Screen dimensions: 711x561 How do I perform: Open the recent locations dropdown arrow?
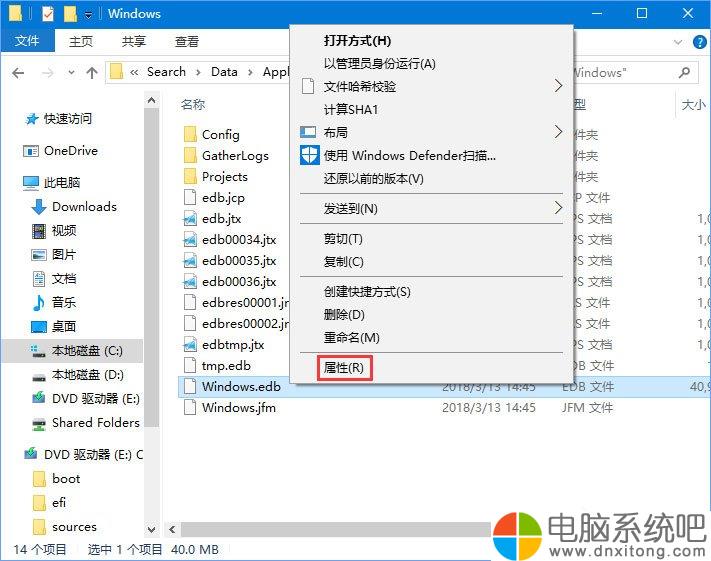pos(71,73)
